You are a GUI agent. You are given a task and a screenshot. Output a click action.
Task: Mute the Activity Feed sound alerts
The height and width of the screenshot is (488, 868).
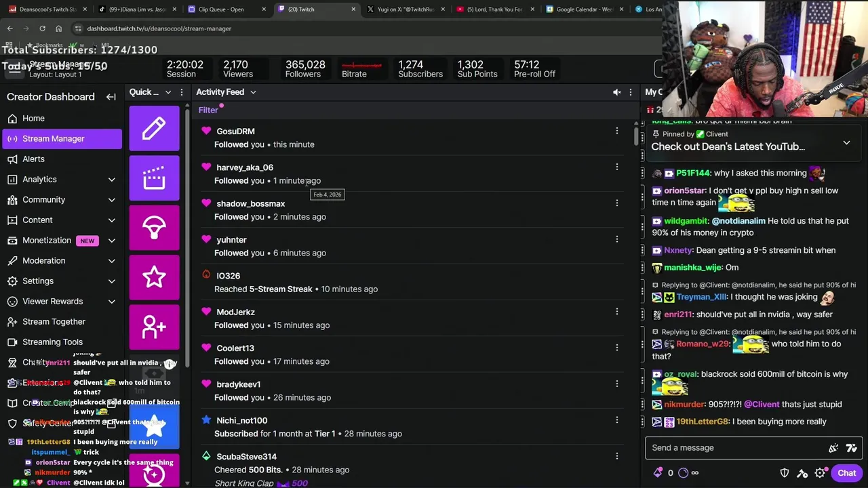(x=616, y=92)
